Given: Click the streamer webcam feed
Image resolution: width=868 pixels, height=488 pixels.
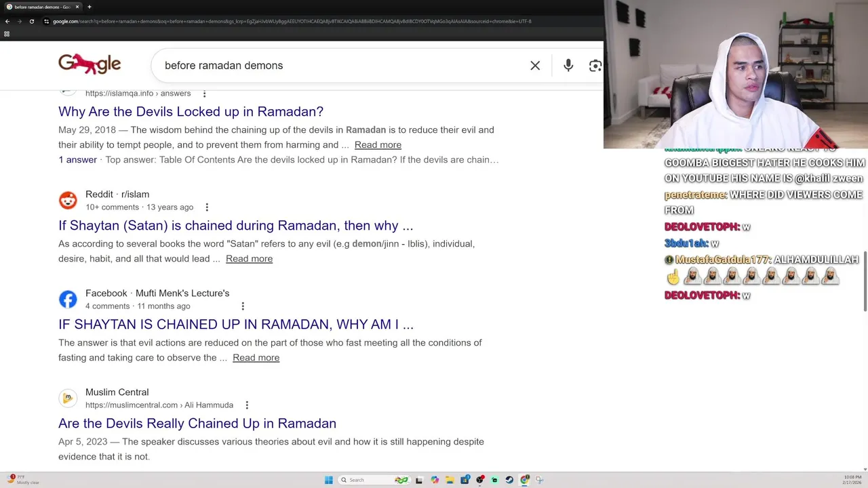Looking at the screenshot, I should coord(736,74).
